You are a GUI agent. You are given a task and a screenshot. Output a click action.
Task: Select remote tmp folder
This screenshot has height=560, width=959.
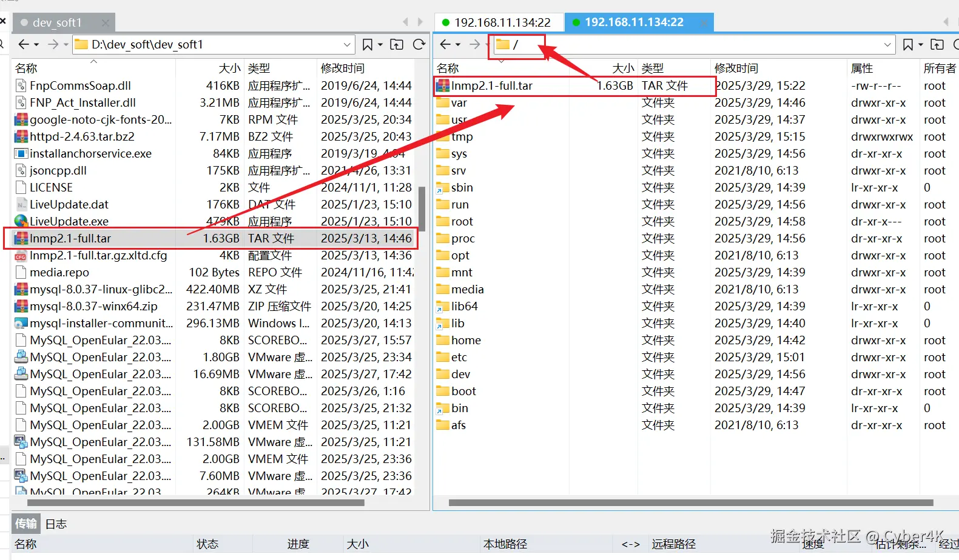[x=462, y=136]
